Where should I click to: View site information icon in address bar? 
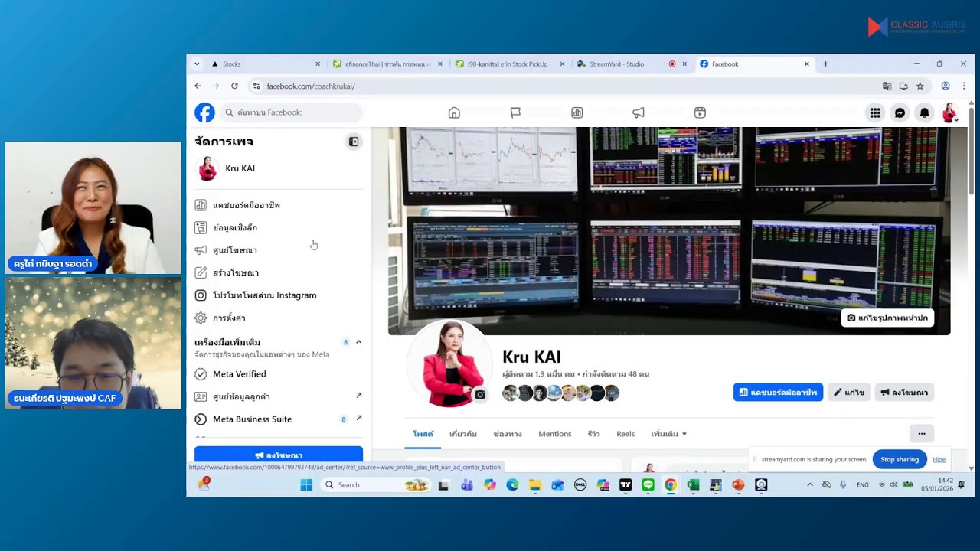click(x=256, y=86)
